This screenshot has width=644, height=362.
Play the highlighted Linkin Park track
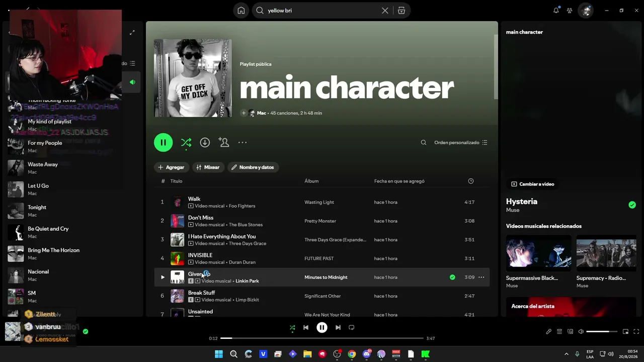point(163,277)
